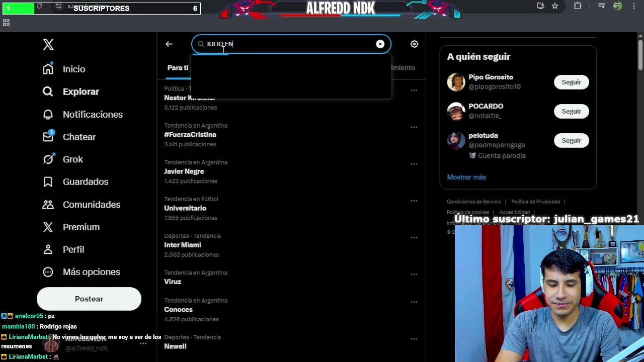Viewport: 644px width, 362px height.
Task: Click the browser profile avatar
Action: [x=618, y=6]
